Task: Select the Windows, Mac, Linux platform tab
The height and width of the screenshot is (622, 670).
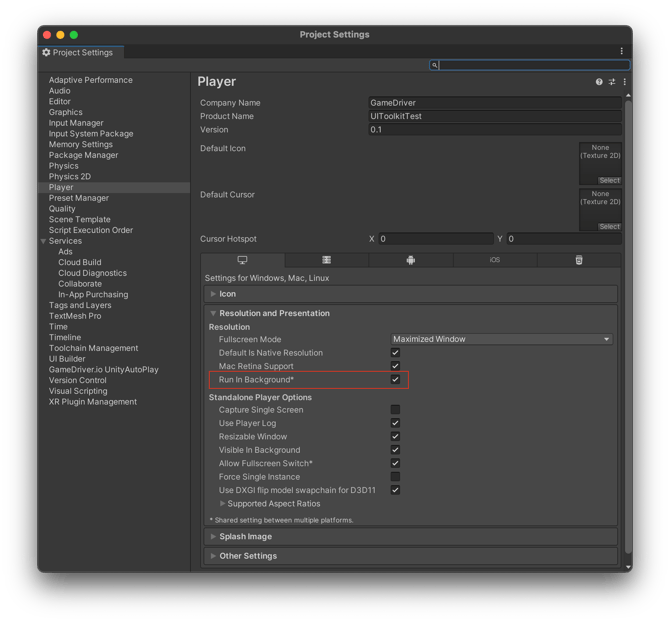Action: click(x=243, y=260)
